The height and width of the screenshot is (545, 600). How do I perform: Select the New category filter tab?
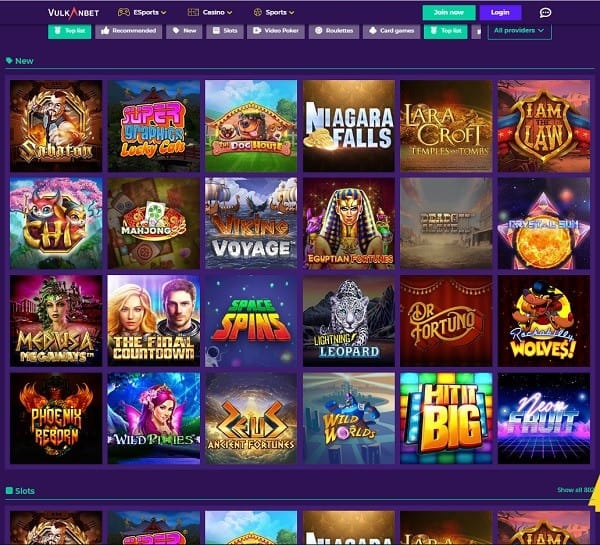point(184,31)
